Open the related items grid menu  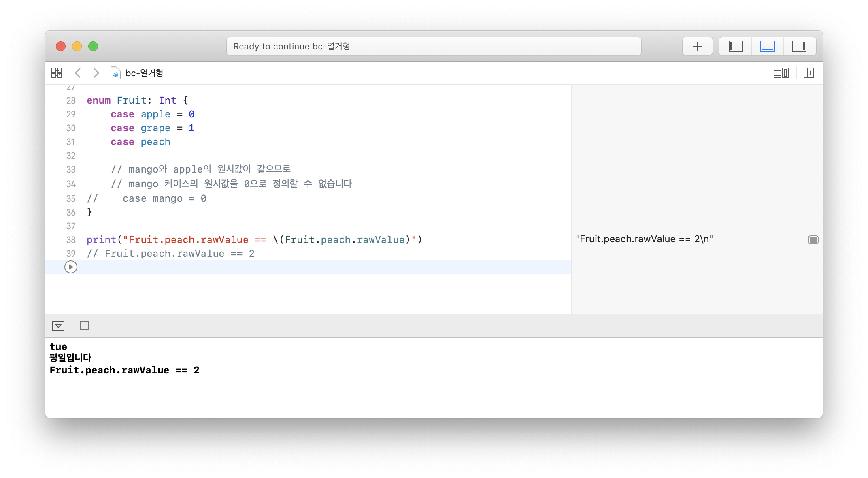57,73
